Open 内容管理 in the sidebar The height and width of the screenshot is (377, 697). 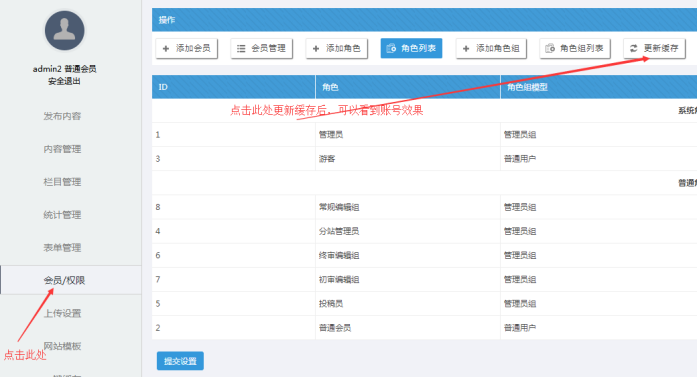[x=62, y=149]
